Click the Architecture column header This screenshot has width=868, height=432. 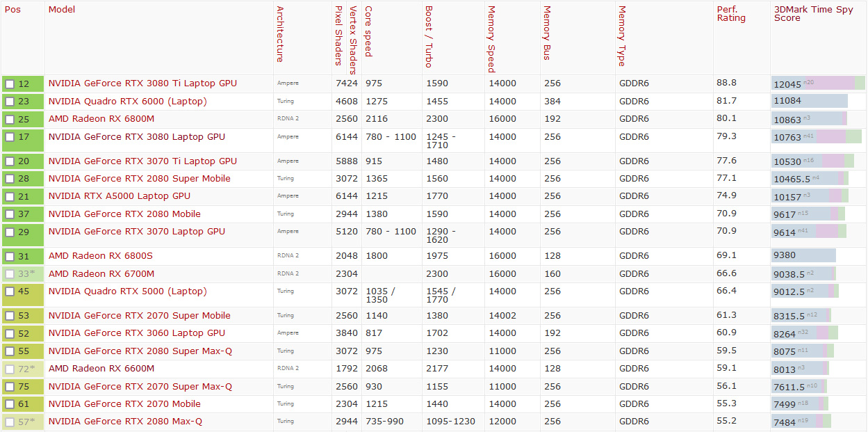(280, 34)
